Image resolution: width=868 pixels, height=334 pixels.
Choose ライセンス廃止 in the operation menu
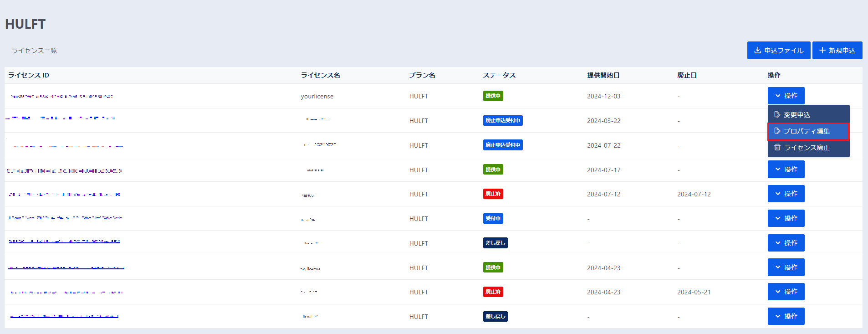[x=808, y=148]
